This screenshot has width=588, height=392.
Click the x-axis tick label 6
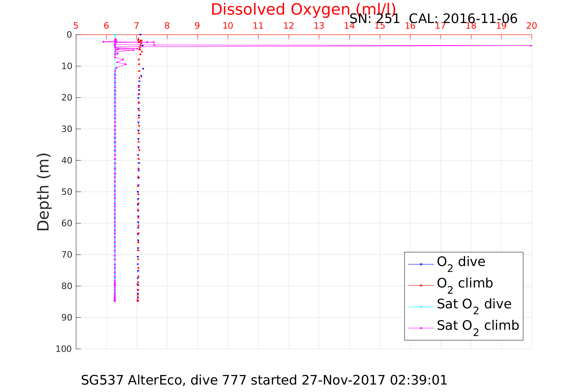pos(106,26)
